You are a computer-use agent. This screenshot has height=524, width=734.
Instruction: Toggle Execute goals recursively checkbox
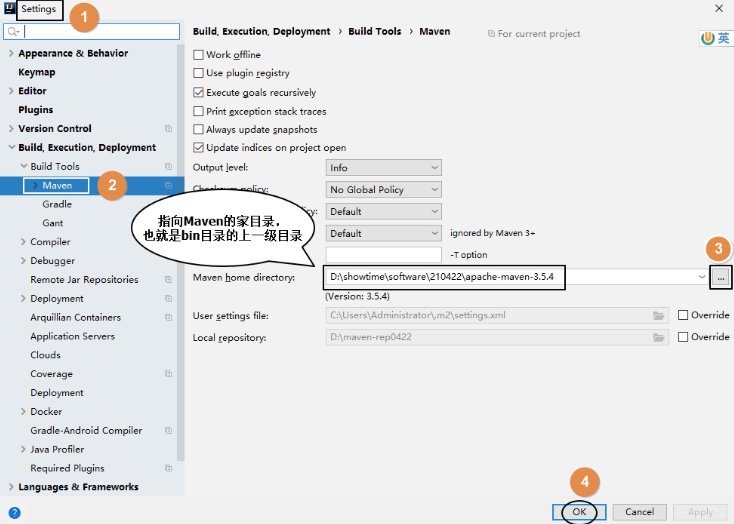coord(198,93)
